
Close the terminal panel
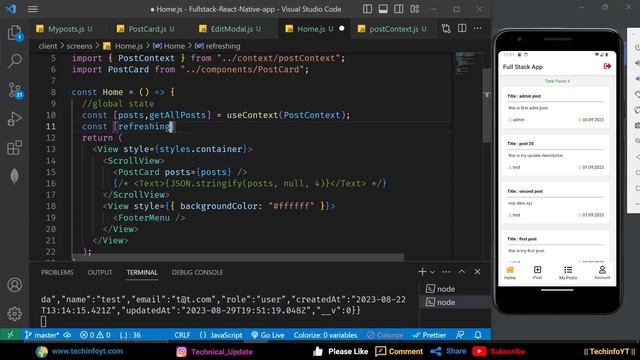[x=477, y=271]
